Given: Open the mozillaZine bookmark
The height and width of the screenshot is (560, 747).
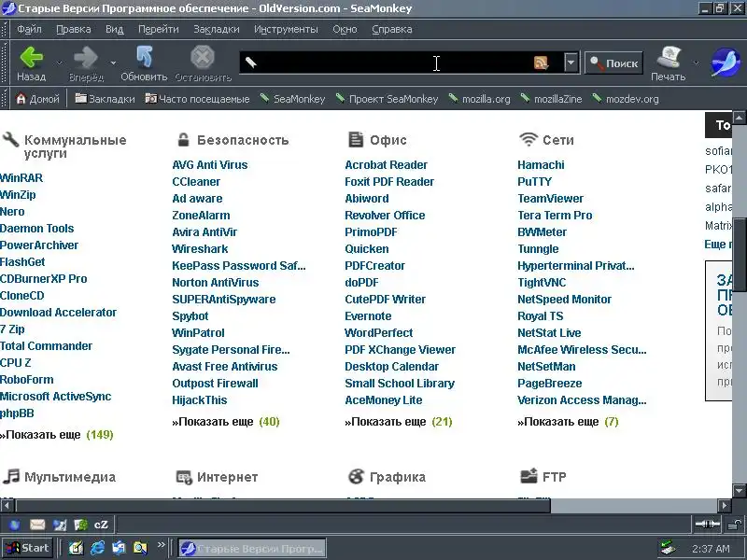Looking at the screenshot, I should point(551,99).
